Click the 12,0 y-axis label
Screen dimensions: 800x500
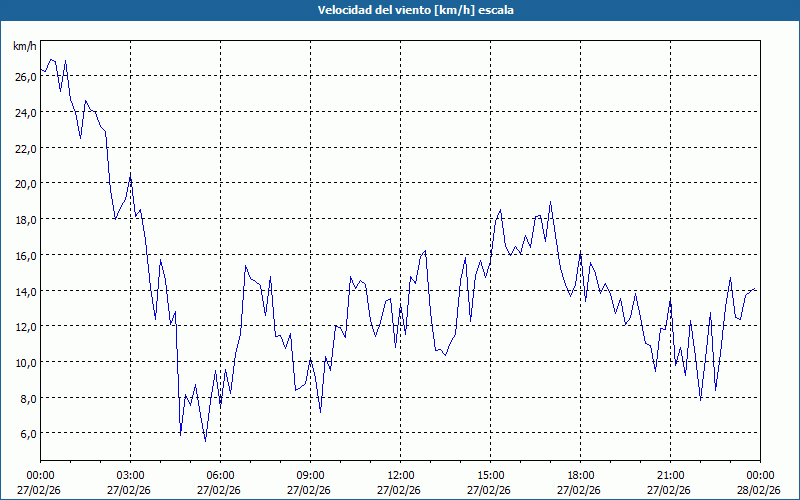click(x=25, y=327)
